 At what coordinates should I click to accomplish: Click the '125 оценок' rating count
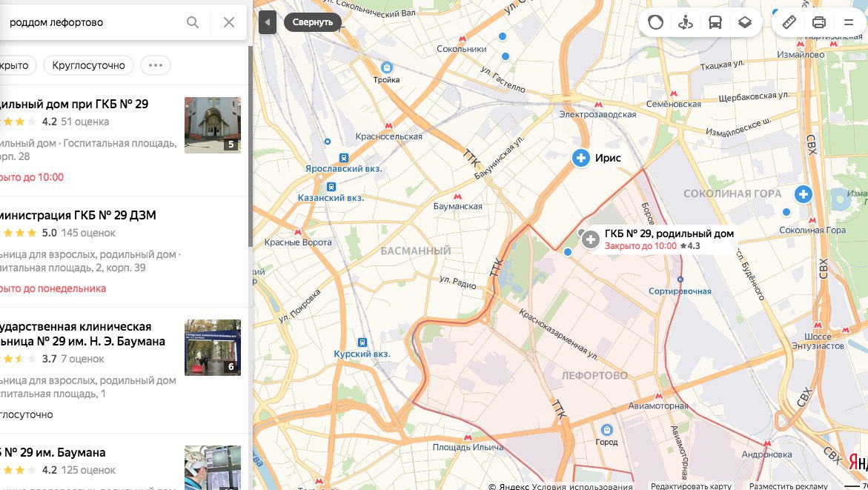click(x=88, y=470)
